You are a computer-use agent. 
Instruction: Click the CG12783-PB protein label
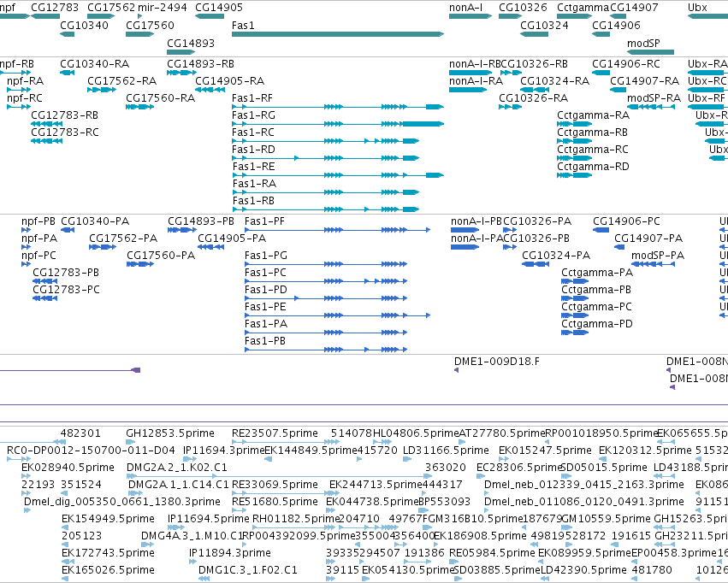click(66, 273)
